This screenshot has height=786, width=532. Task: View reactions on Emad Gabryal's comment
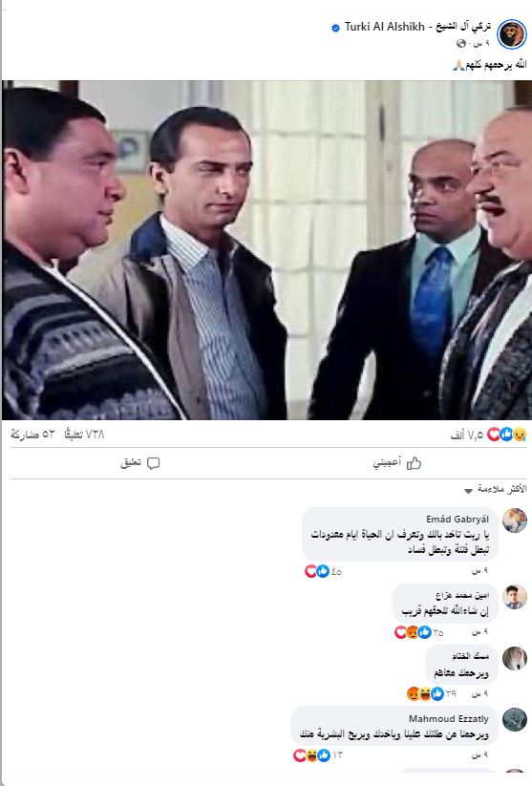point(324,571)
